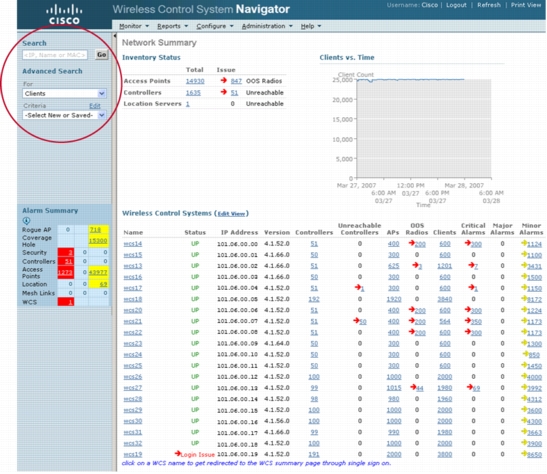The width and height of the screenshot is (547, 474).
Task: Open the wcs19 system link
Action: (133, 454)
